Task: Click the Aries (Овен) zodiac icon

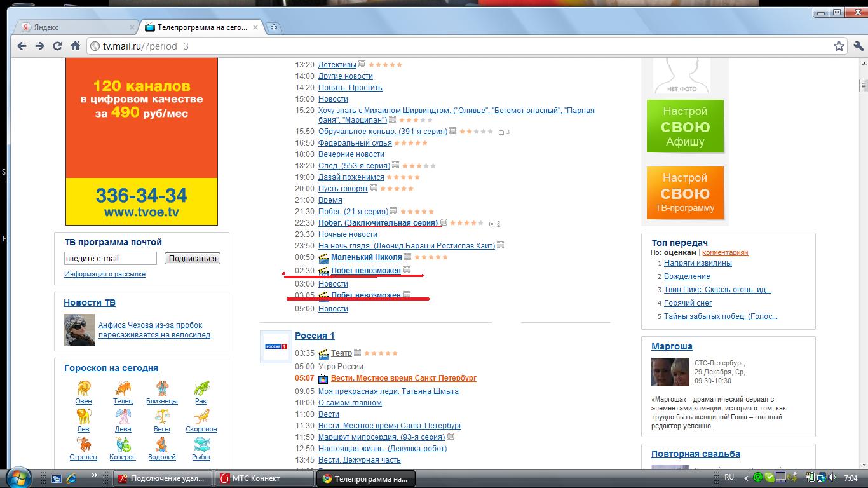Action: (x=83, y=388)
